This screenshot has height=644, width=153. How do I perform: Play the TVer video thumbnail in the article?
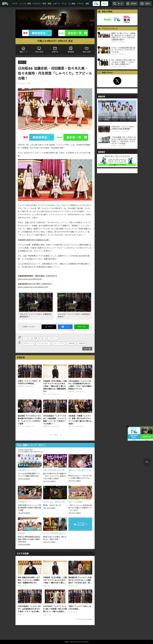pyautogui.click(x=36, y=302)
